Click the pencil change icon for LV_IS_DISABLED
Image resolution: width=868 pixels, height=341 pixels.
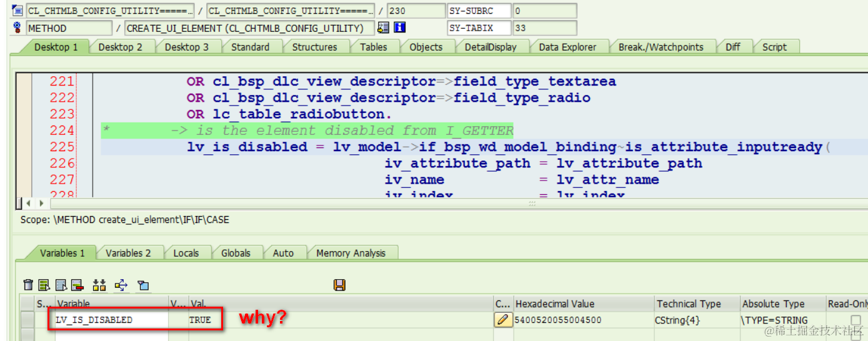click(x=502, y=320)
